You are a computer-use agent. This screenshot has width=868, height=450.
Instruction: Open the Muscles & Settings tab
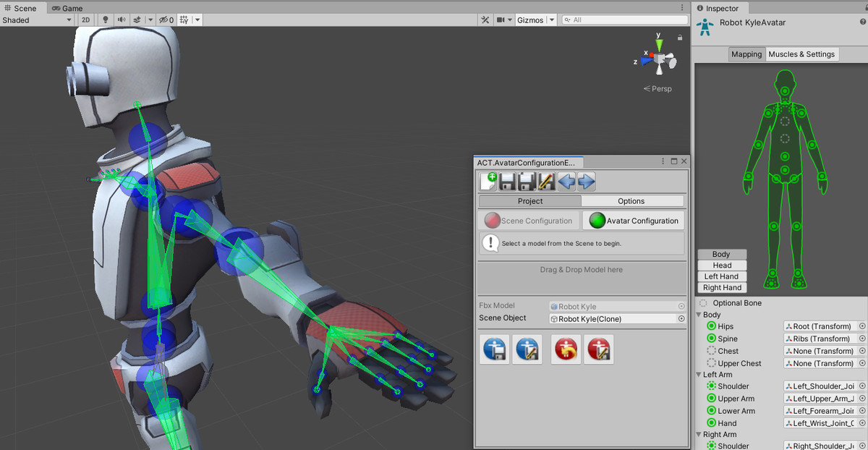[x=802, y=54]
